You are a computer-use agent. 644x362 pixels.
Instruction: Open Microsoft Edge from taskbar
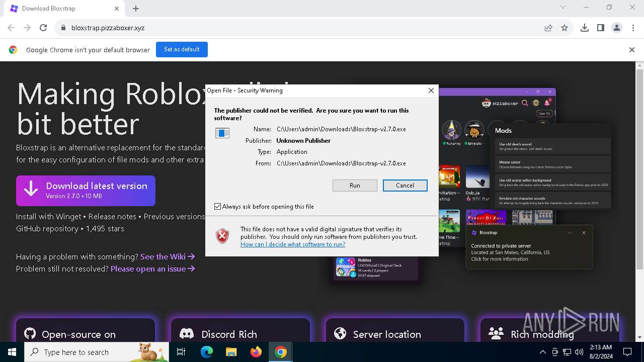(x=207, y=352)
